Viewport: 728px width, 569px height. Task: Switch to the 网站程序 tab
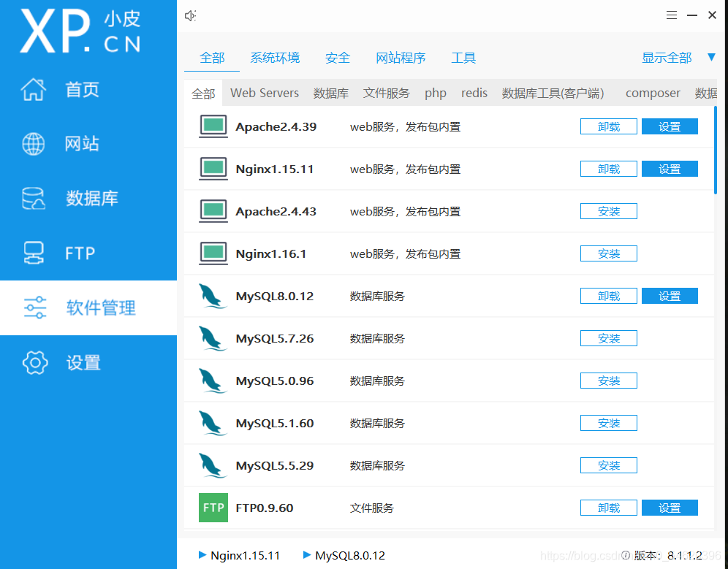401,58
